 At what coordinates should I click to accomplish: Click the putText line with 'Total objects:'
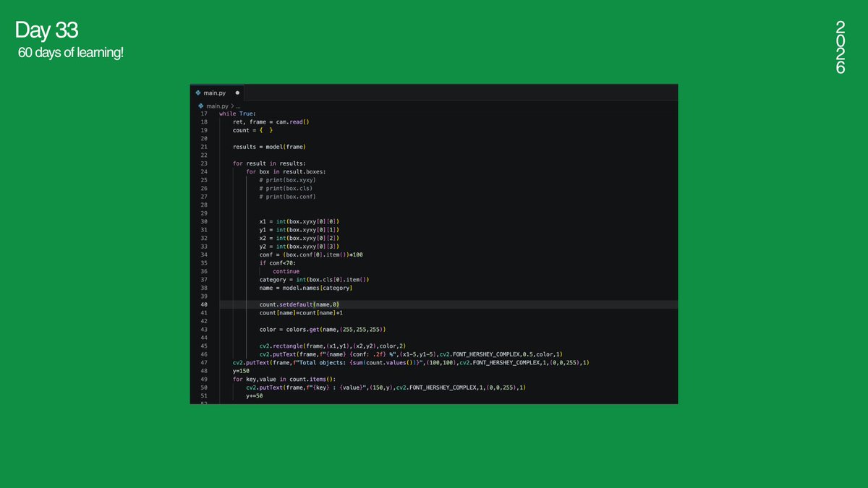411,363
